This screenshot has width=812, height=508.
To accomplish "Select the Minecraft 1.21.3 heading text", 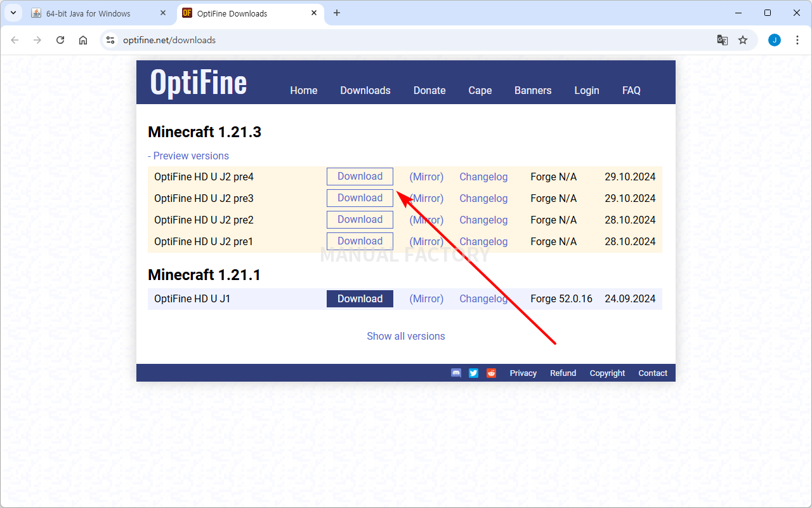I will click(204, 132).
